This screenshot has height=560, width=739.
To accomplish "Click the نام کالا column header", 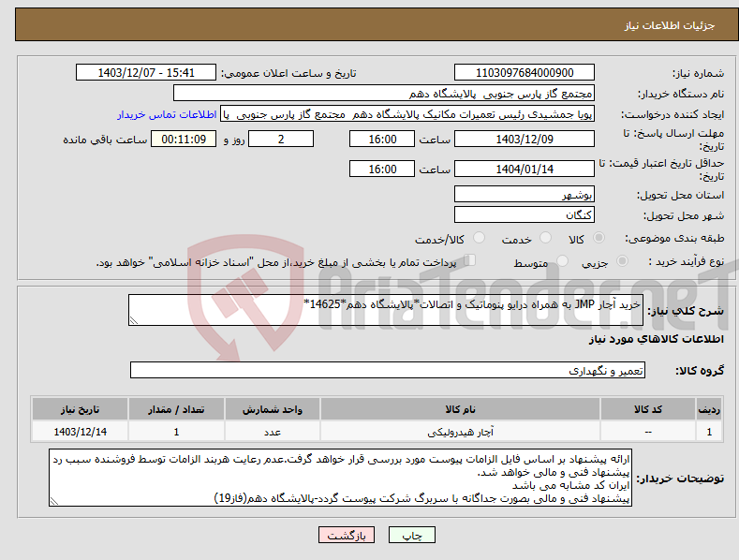I will pyautogui.click(x=460, y=409).
